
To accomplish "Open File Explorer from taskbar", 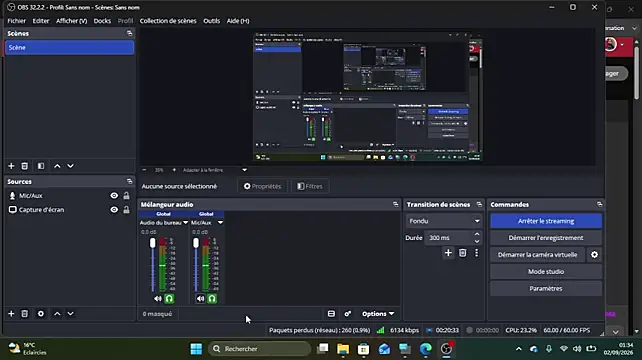I will pyautogui.click(x=343, y=349).
